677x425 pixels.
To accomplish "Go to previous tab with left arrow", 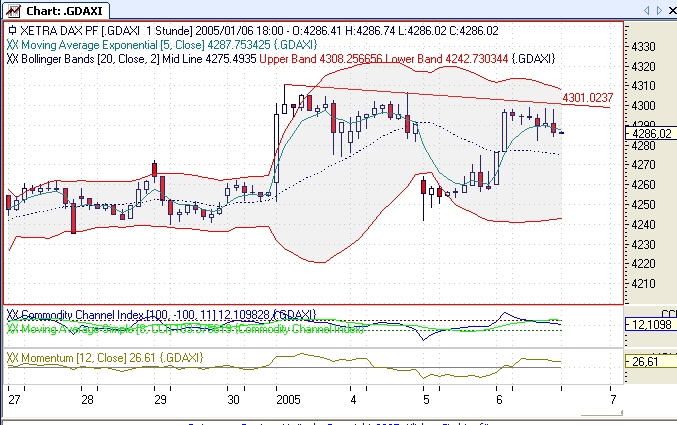I will click(x=646, y=10).
